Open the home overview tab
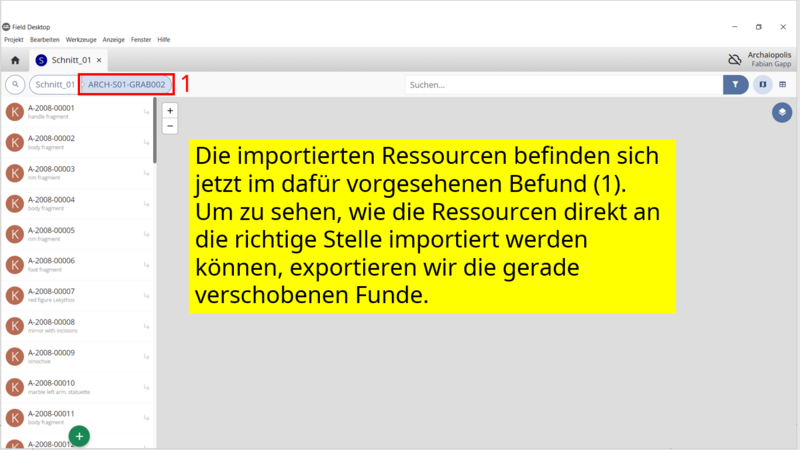Viewport: 800px width, 450px height. coord(15,61)
